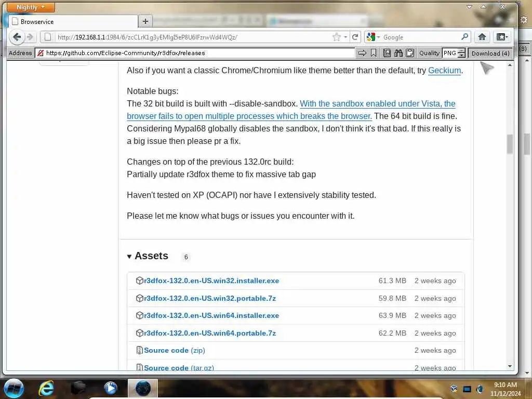
Task: Click the 61.3 MB size text
Action: 392,281
